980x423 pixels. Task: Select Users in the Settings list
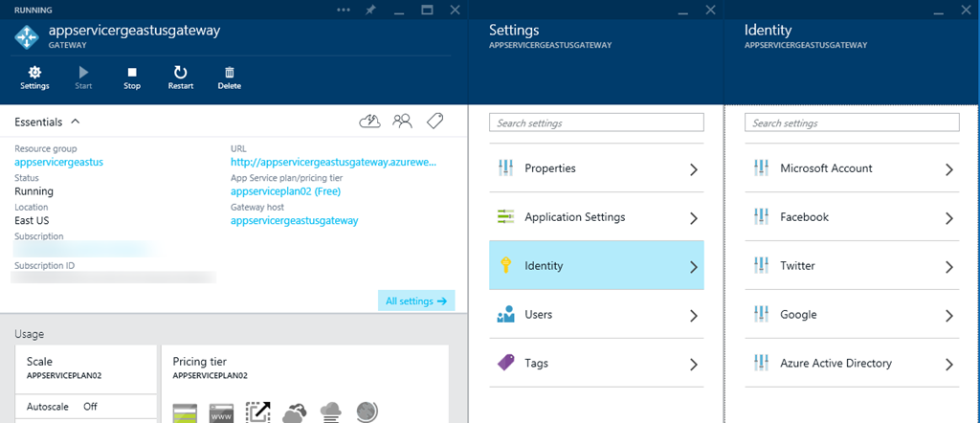(x=596, y=315)
